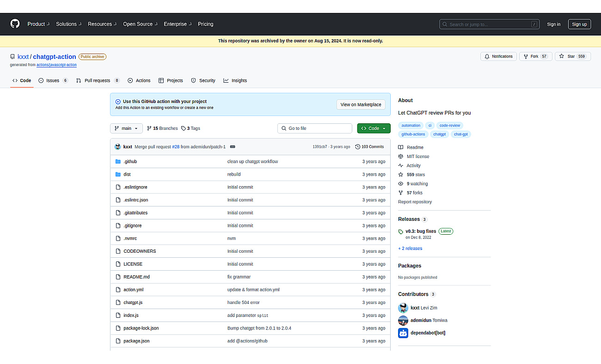Expand the commit message ellipsis button
Viewport: 601px width, 364px height.
233,147
